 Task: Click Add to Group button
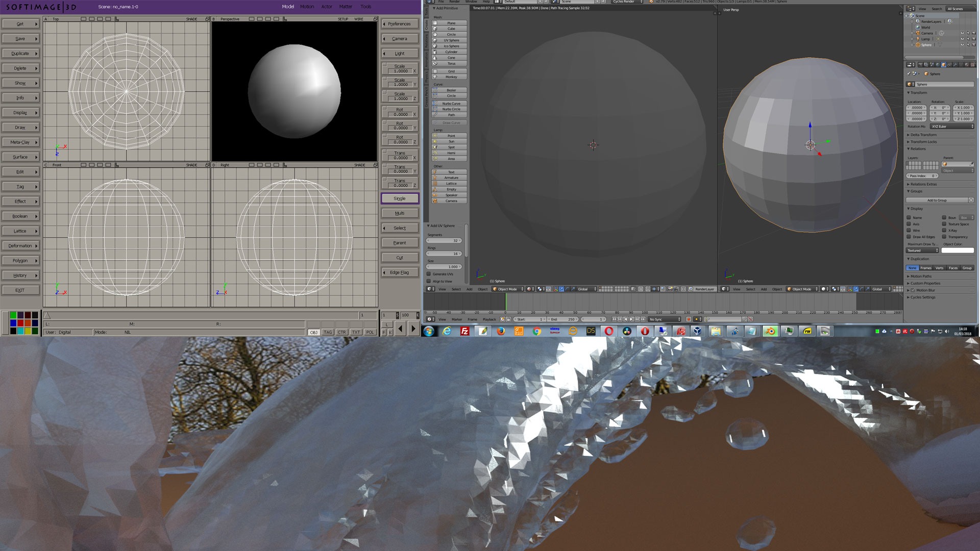937,200
